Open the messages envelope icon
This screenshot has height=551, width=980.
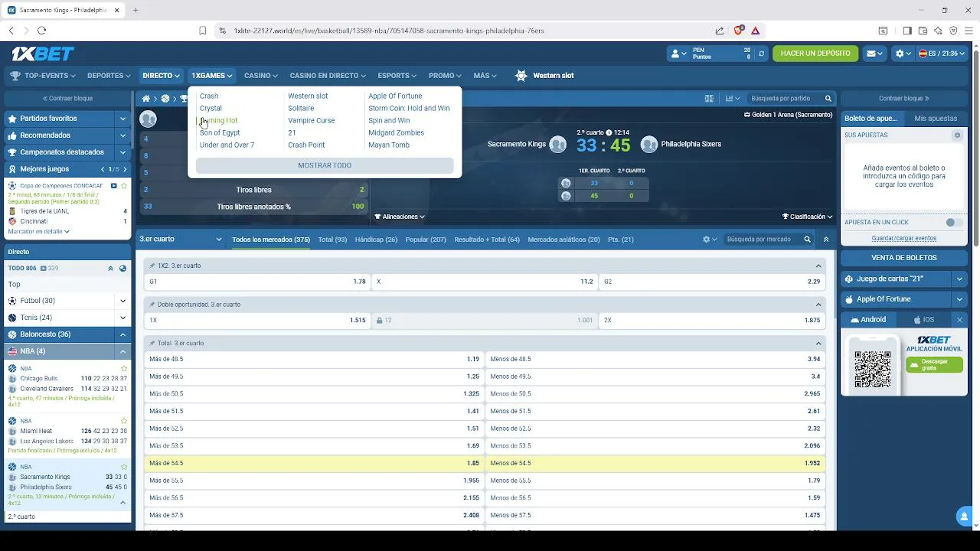pos(874,54)
